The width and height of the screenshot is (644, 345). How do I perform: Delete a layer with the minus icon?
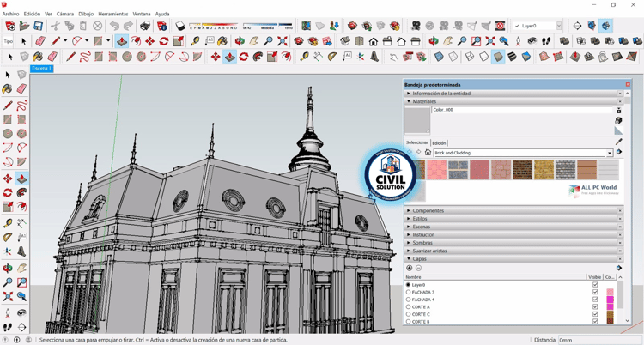point(418,268)
